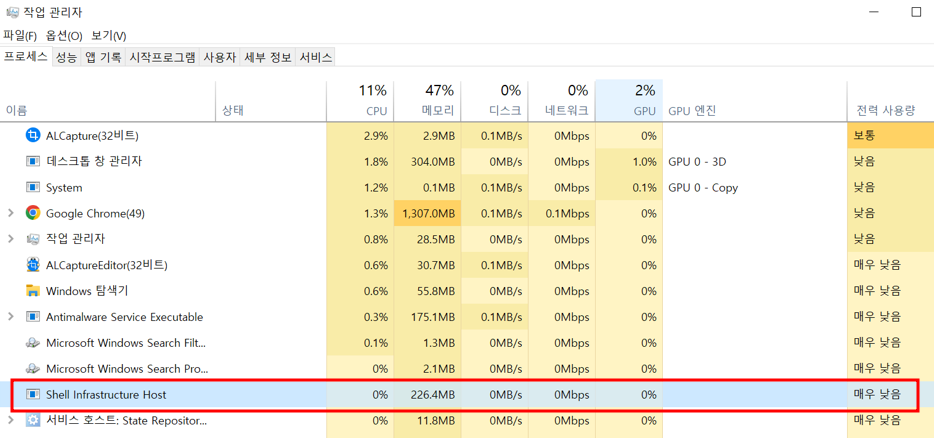934x438 pixels.
Task: Expand the Google Chrome(49) process group
Action: pyautogui.click(x=10, y=213)
